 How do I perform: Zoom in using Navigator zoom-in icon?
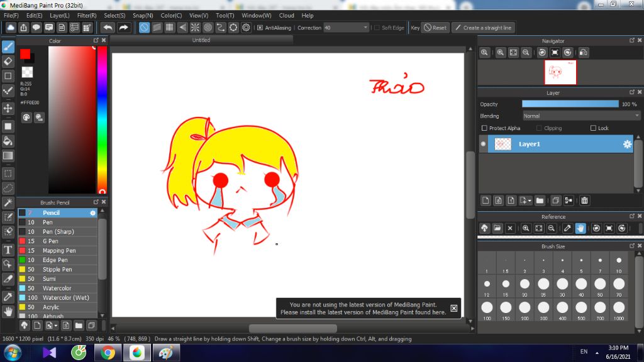point(500,52)
